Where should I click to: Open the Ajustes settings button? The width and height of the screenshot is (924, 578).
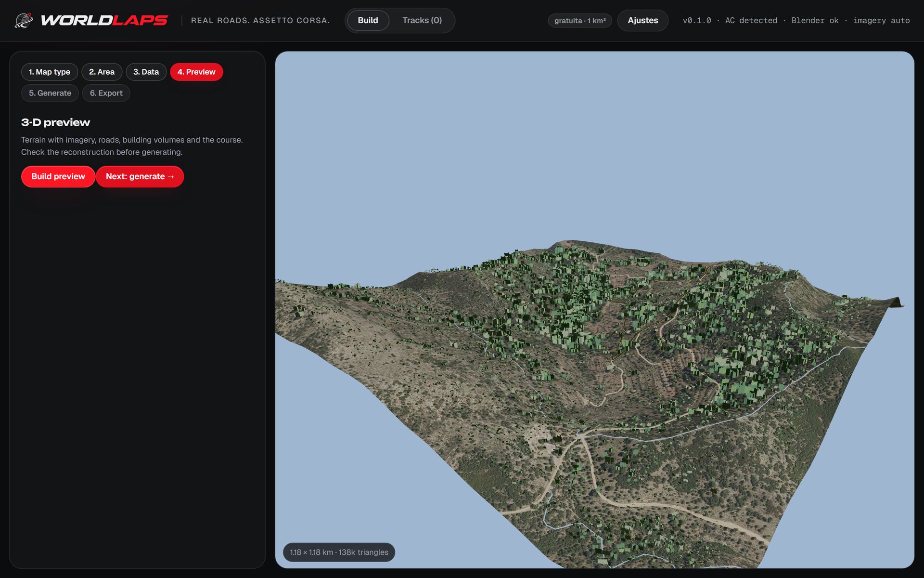(642, 20)
